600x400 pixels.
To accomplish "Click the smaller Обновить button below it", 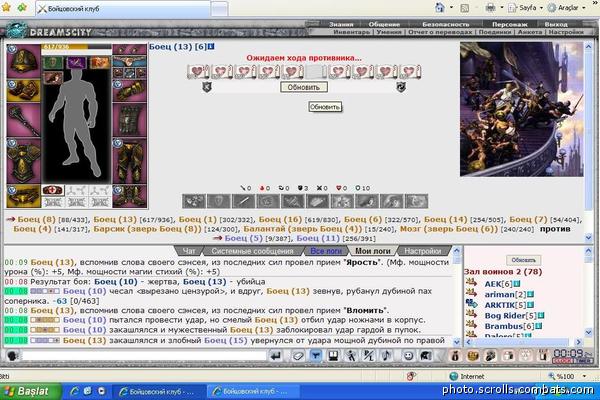I will [325, 107].
